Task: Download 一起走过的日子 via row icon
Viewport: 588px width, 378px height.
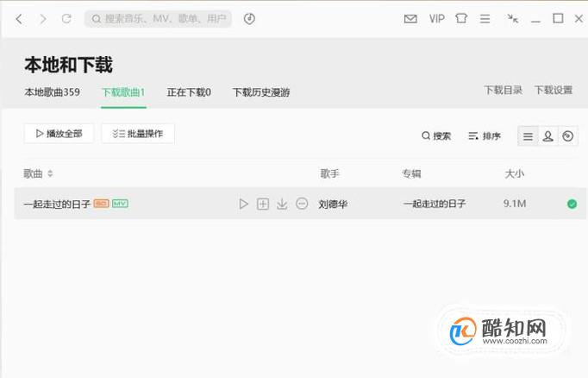Action: (282, 204)
